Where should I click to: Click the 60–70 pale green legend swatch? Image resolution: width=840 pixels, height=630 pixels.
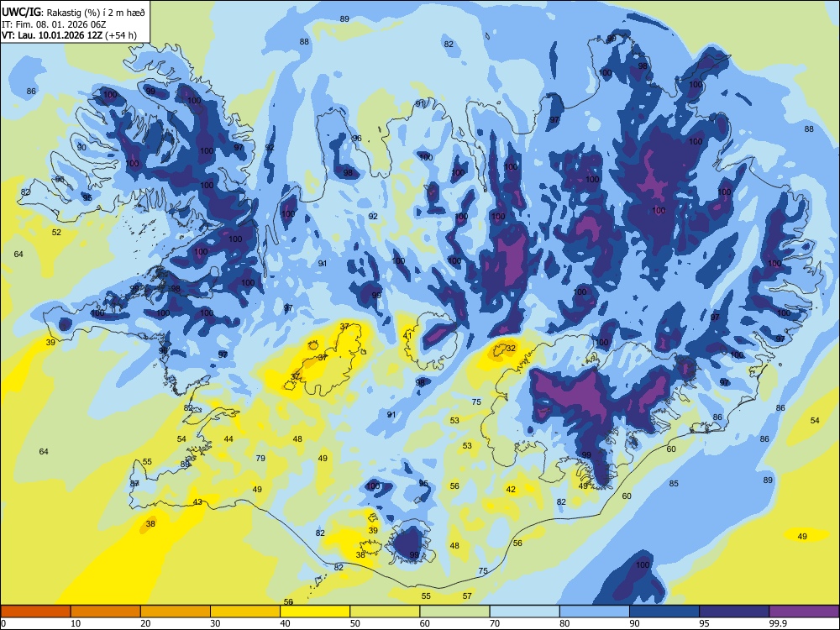click(x=454, y=612)
